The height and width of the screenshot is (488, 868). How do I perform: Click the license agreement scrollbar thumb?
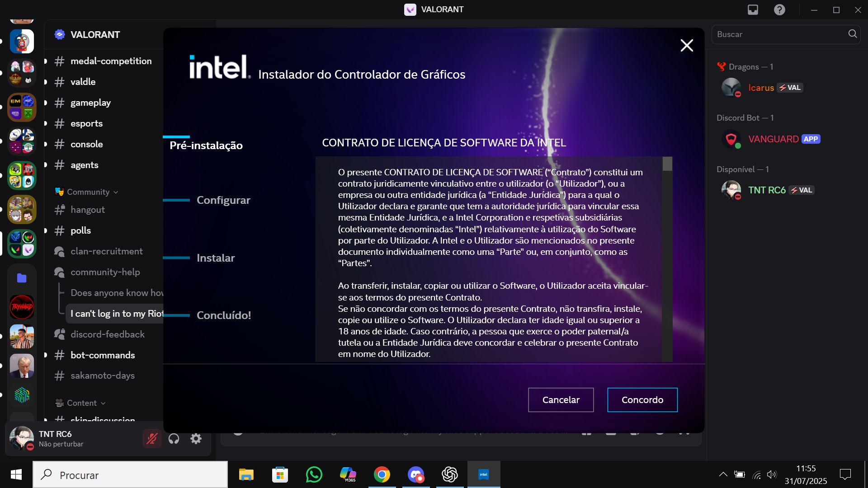tap(667, 164)
